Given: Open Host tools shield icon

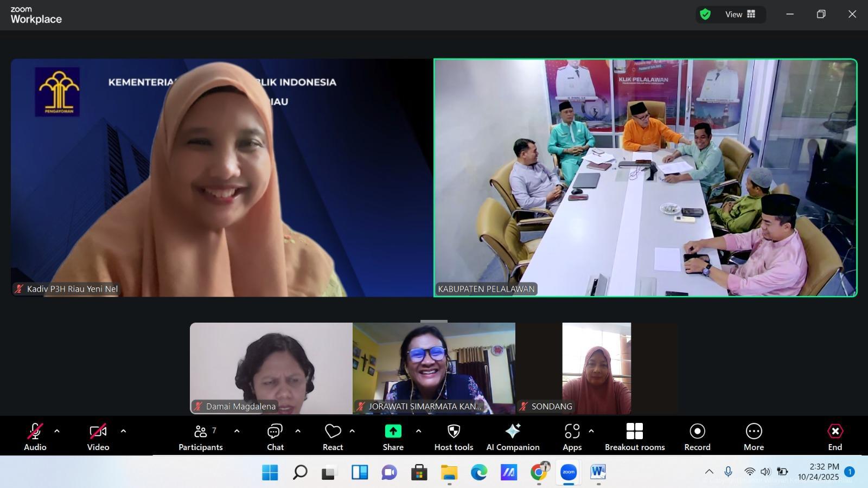Looking at the screenshot, I should click(454, 432).
